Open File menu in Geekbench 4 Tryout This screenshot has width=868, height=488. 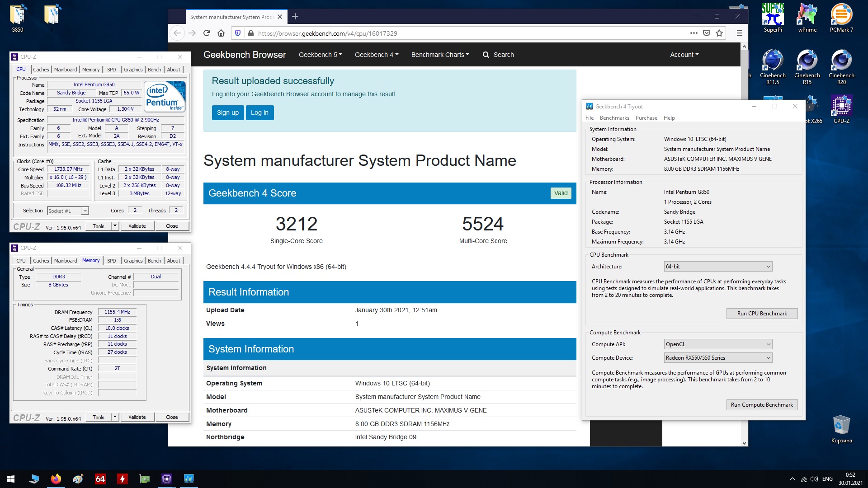point(590,118)
